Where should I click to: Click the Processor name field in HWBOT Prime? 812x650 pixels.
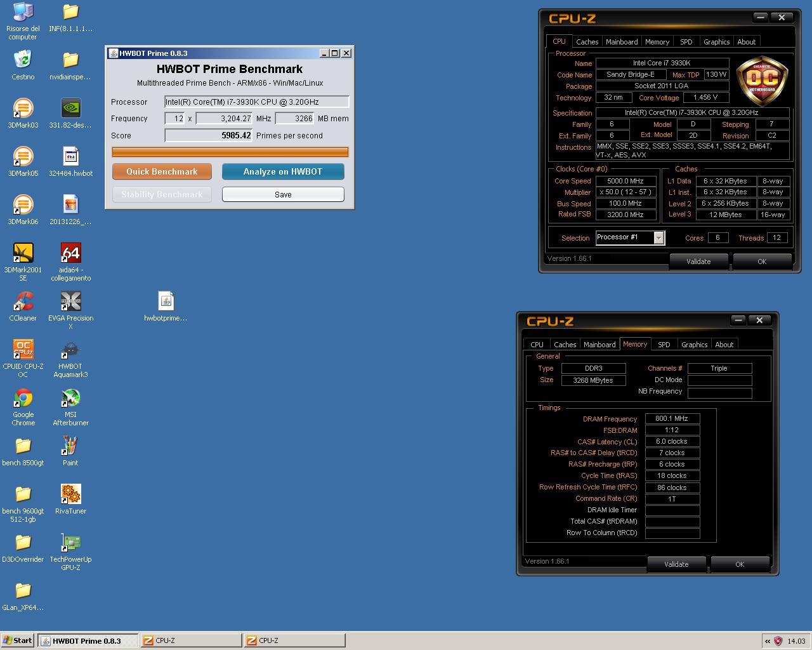click(257, 102)
